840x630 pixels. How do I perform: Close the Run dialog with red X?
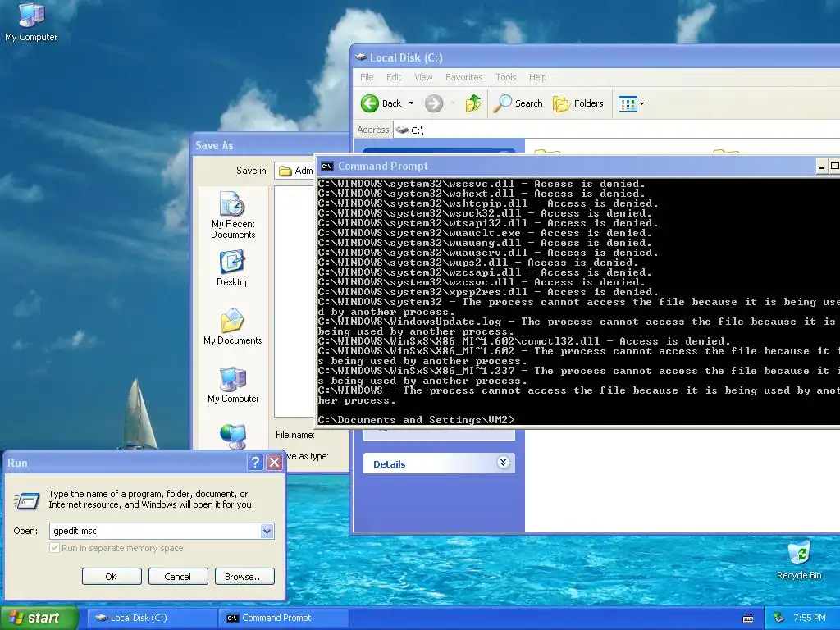(x=274, y=463)
